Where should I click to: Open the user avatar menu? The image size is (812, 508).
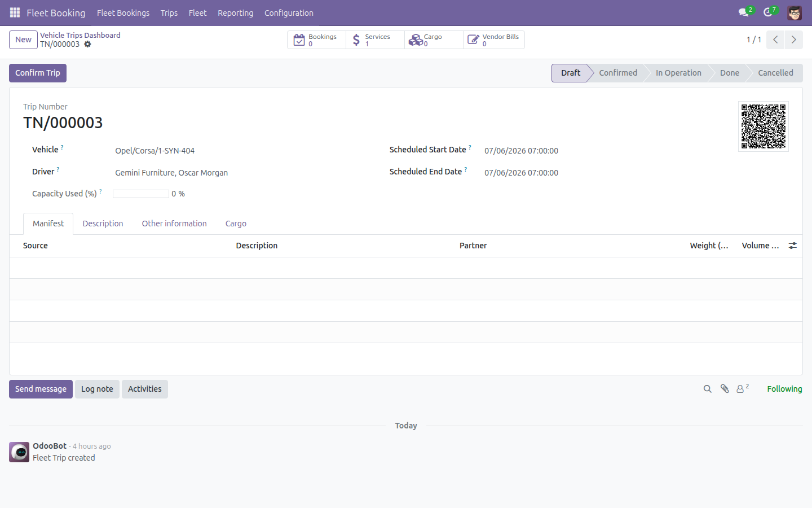795,12
